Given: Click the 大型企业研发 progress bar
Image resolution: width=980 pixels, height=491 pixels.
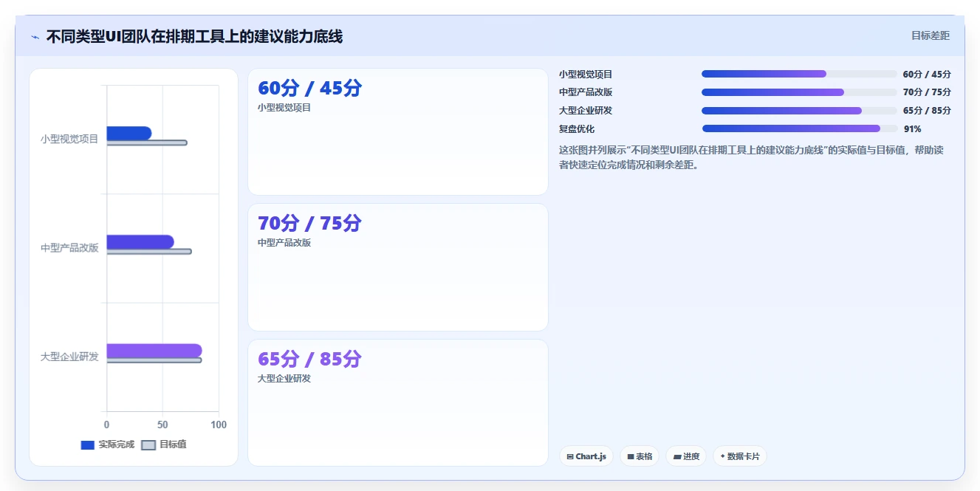Looking at the screenshot, I should [799, 111].
